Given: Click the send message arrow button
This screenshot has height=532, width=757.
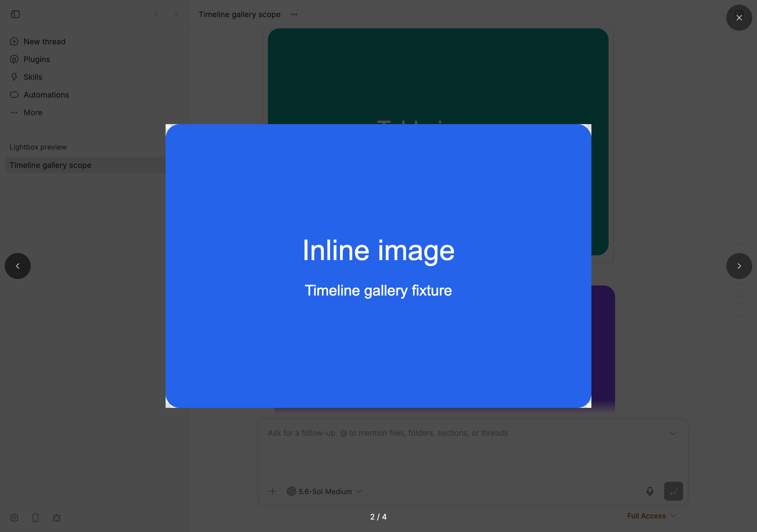Looking at the screenshot, I should pyautogui.click(x=673, y=491).
